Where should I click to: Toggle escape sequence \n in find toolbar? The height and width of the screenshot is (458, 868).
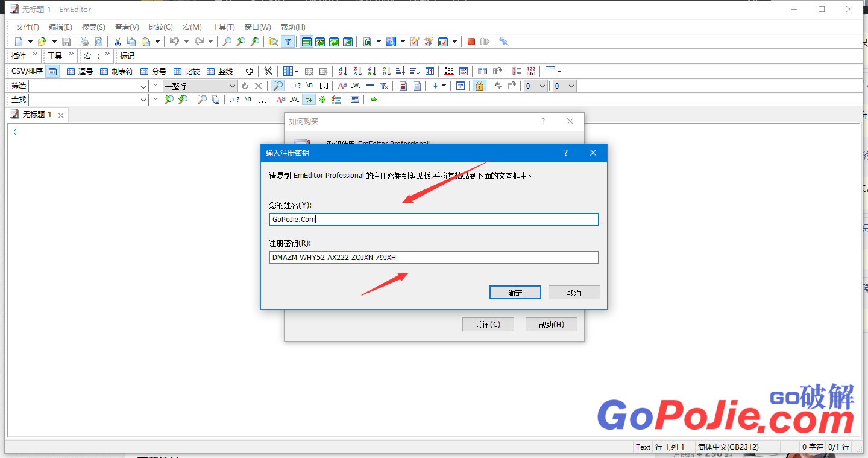[x=248, y=100]
